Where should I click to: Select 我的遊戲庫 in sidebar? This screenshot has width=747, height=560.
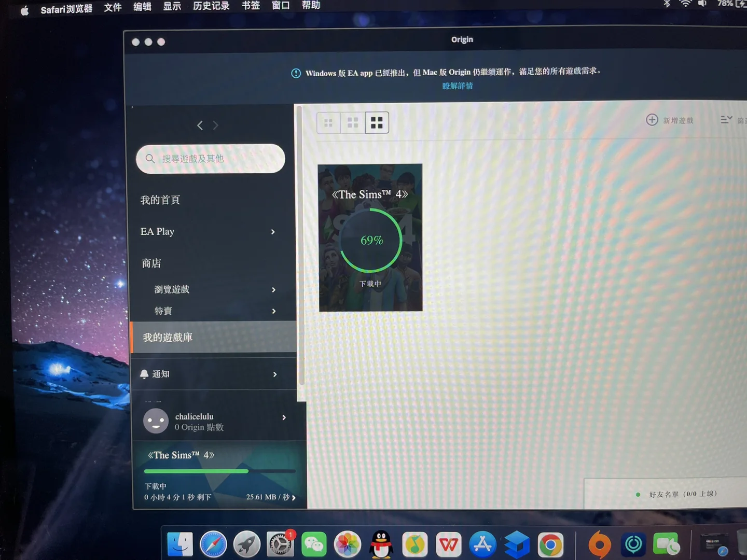[214, 337]
